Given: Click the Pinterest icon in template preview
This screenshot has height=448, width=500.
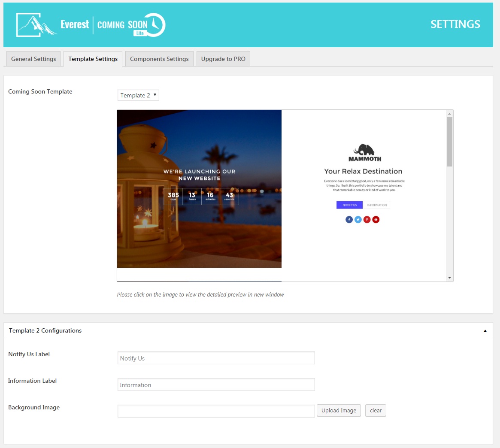Looking at the screenshot, I should [367, 219].
